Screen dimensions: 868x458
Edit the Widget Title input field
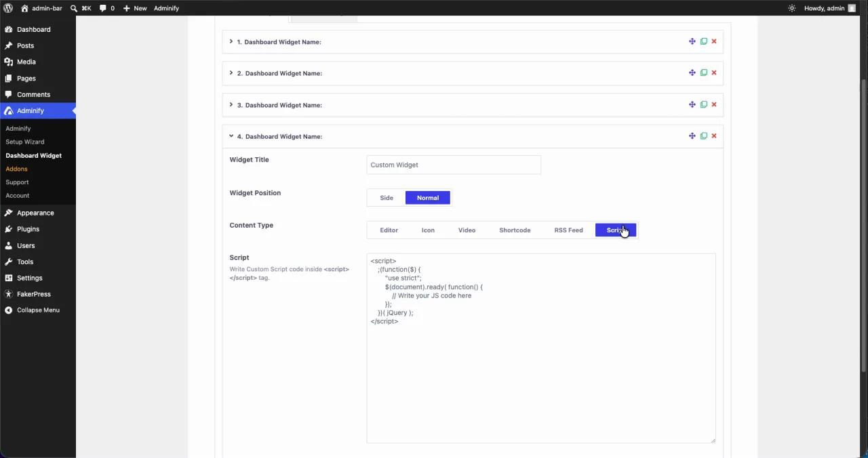pos(454,165)
